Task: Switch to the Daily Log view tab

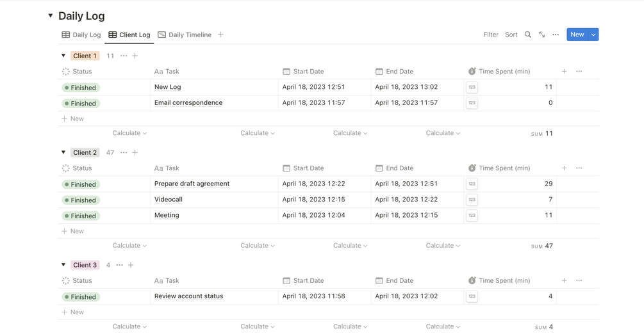Action: [81, 35]
